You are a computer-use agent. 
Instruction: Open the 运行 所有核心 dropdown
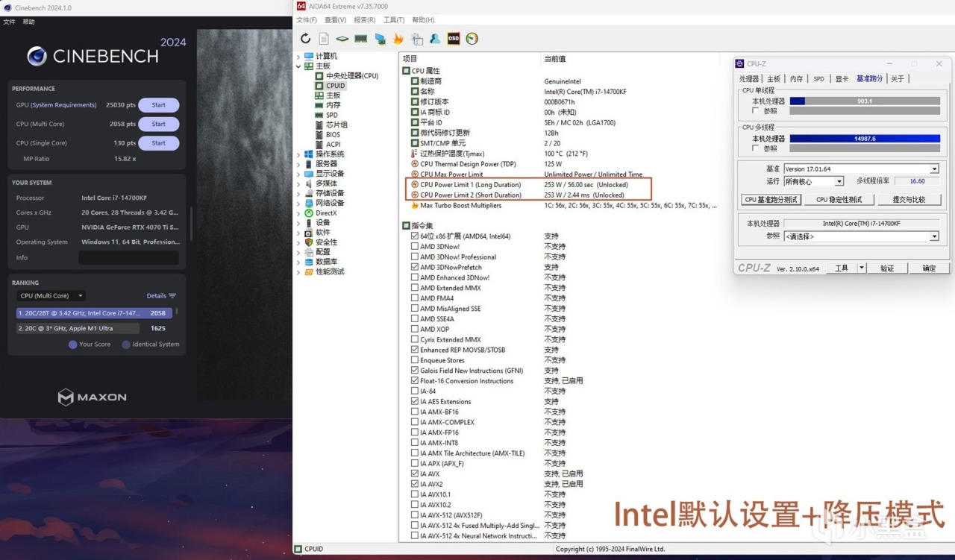click(813, 181)
